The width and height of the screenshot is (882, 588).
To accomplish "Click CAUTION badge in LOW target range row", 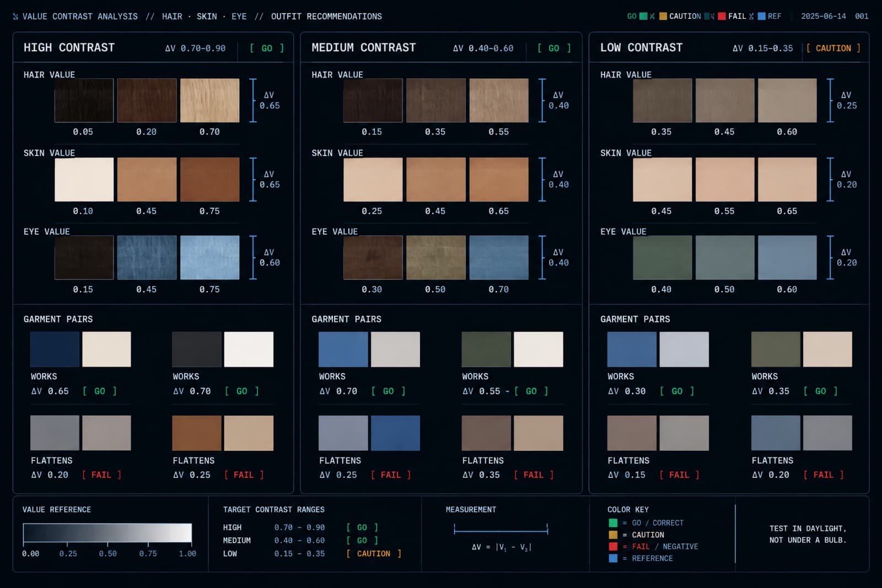I will click(374, 553).
